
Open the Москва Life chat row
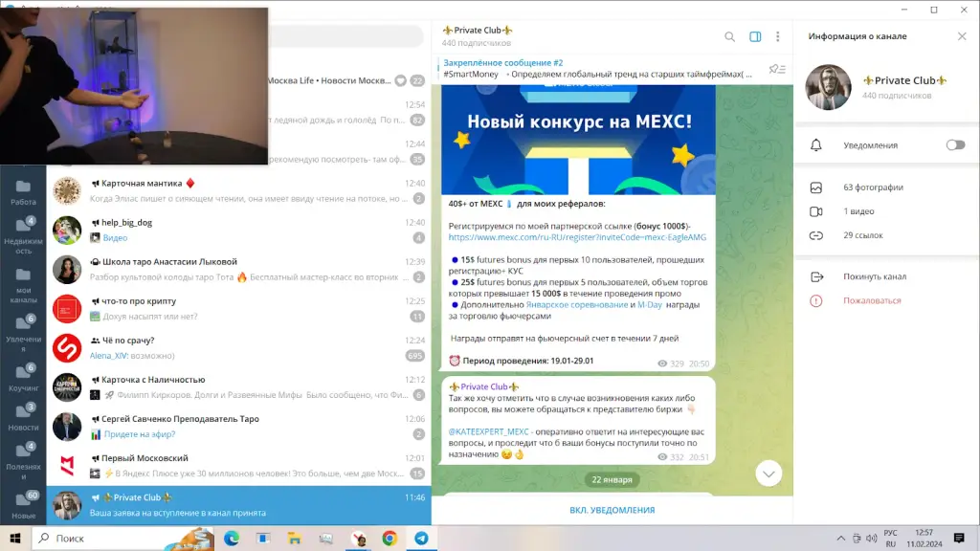pyautogui.click(x=348, y=80)
